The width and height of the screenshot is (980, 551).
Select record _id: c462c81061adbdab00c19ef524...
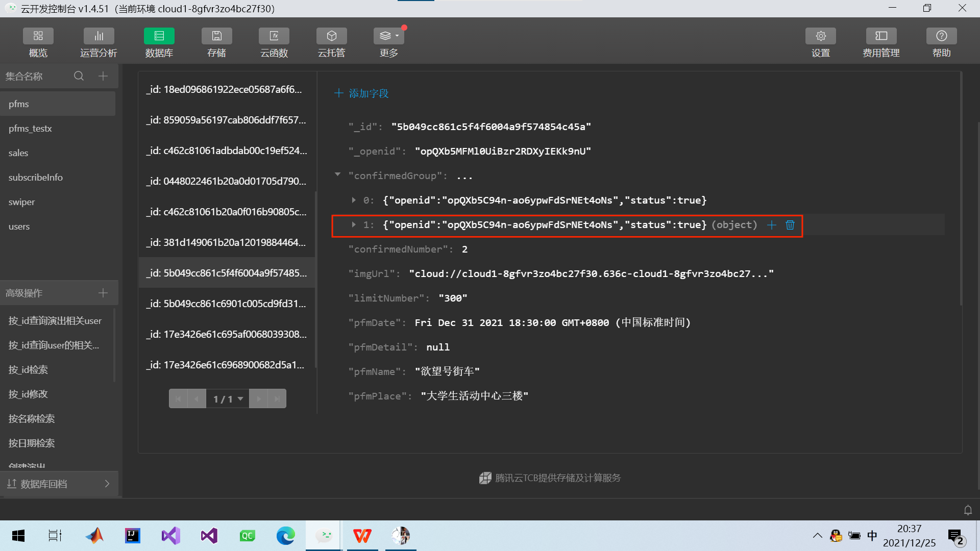(x=227, y=151)
